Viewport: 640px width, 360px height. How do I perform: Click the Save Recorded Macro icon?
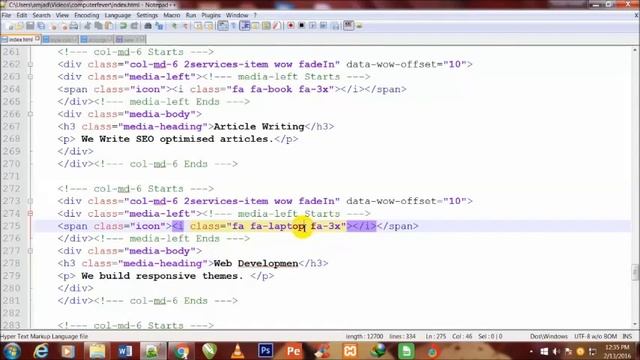click(335, 26)
